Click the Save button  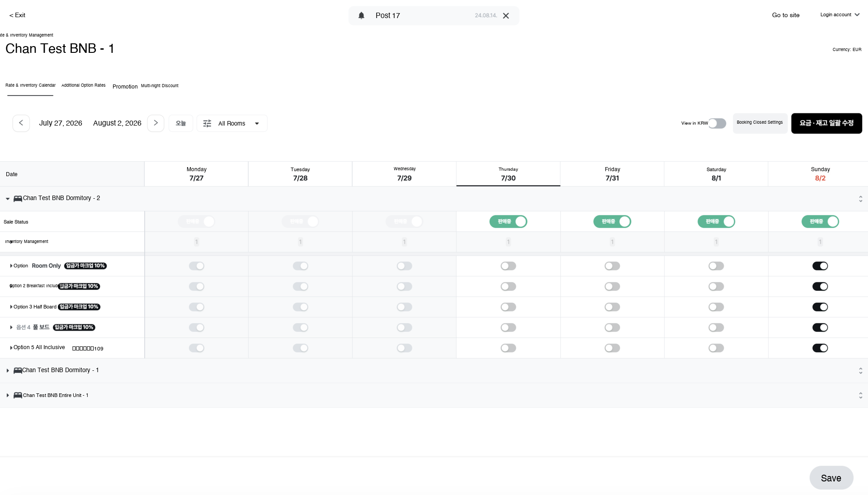point(831,478)
